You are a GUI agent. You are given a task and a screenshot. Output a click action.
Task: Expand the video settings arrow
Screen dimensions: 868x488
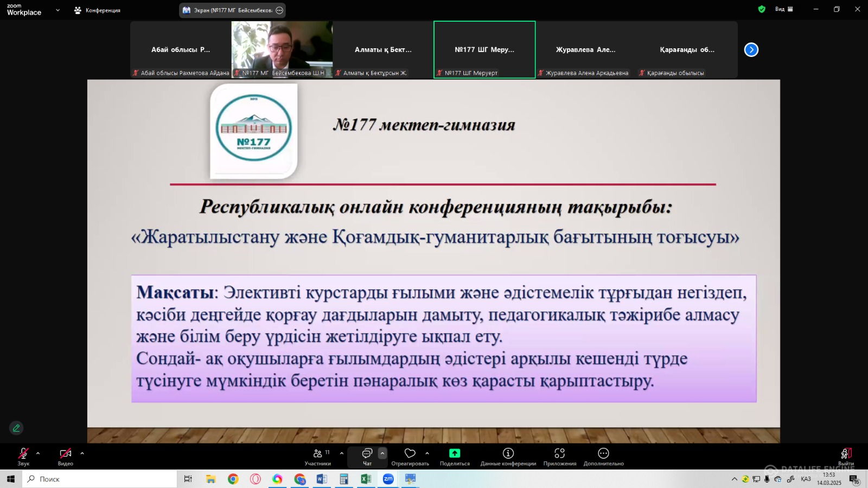pos(82,453)
